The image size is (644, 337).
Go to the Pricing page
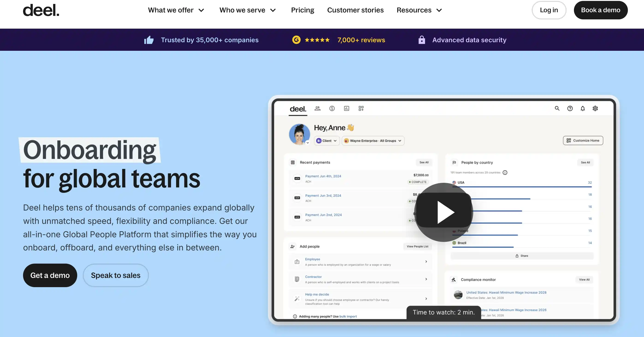pos(302,10)
